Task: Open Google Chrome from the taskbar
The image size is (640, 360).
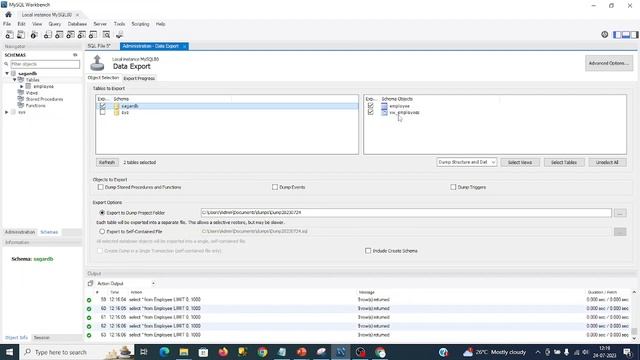Action: point(262,352)
